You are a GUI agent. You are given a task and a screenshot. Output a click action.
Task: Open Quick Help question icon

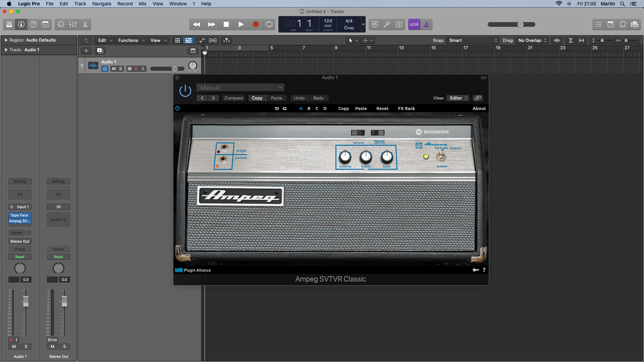(x=33, y=24)
